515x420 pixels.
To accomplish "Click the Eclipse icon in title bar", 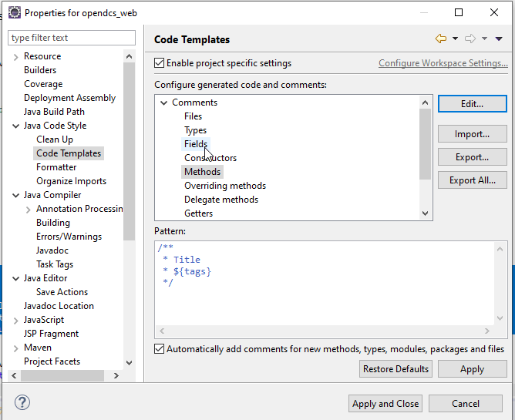I will (14, 13).
